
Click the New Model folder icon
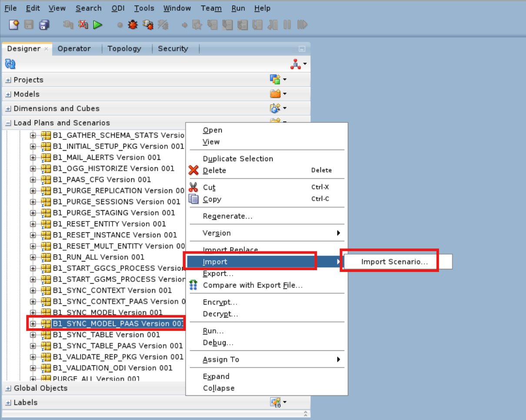(275, 94)
